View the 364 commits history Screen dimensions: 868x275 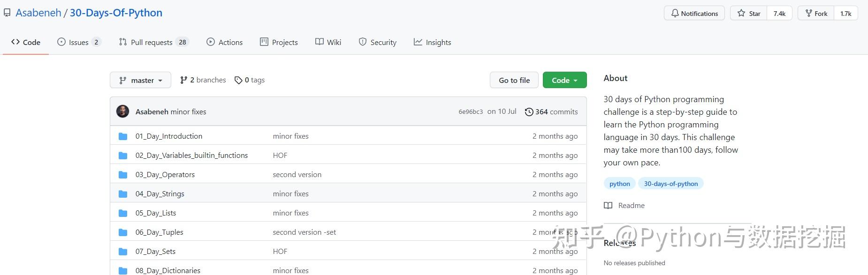551,111
